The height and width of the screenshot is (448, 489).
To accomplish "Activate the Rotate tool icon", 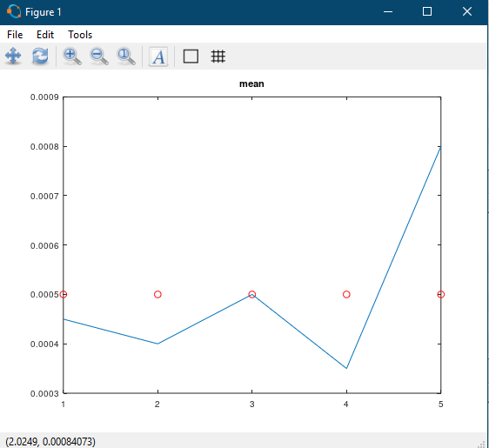I will [x=40, y=57].
